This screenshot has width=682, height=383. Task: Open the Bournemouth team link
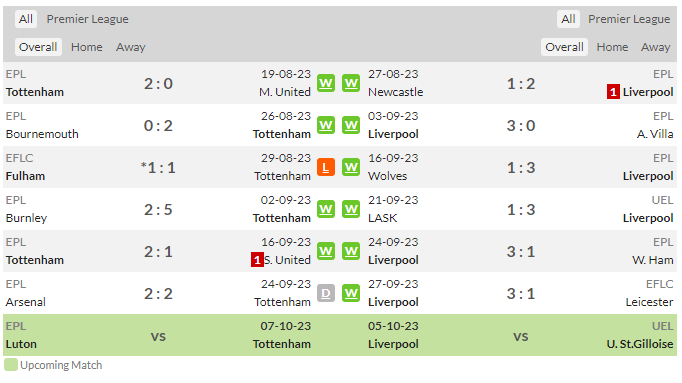point(42,134)
